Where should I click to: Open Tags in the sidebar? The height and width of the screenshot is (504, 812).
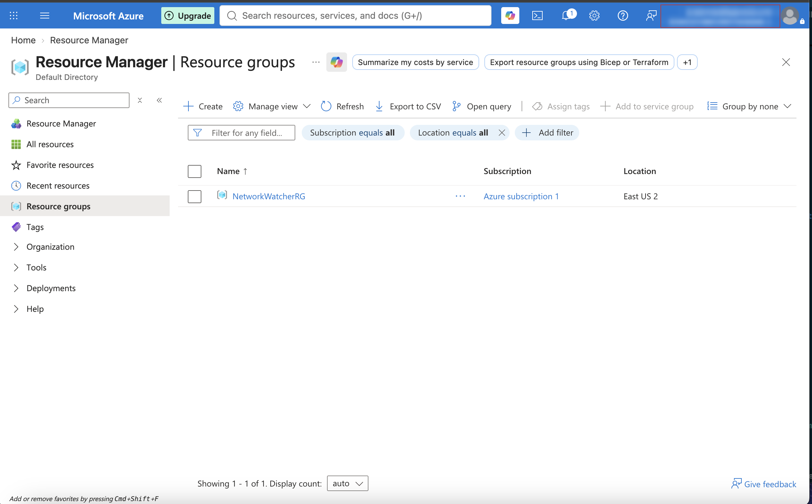tap(85, 227)
